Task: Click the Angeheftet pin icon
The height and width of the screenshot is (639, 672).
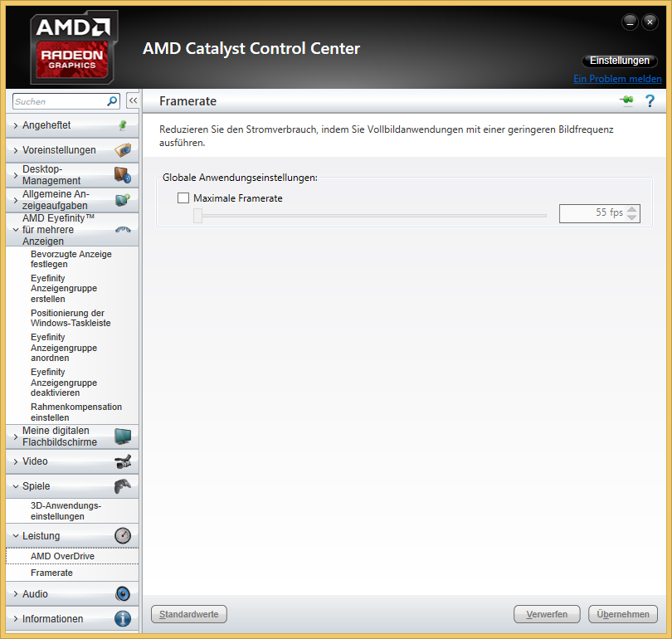Action: coord(123,125)
